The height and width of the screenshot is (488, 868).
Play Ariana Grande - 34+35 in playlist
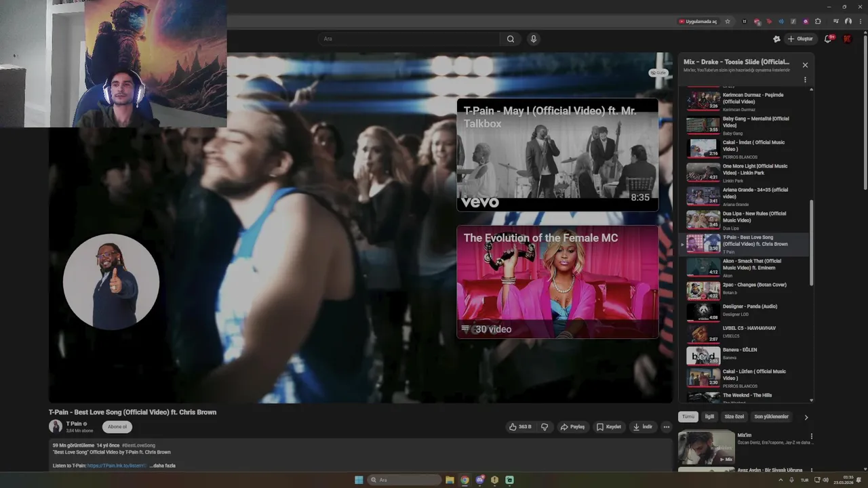(744, 196)
